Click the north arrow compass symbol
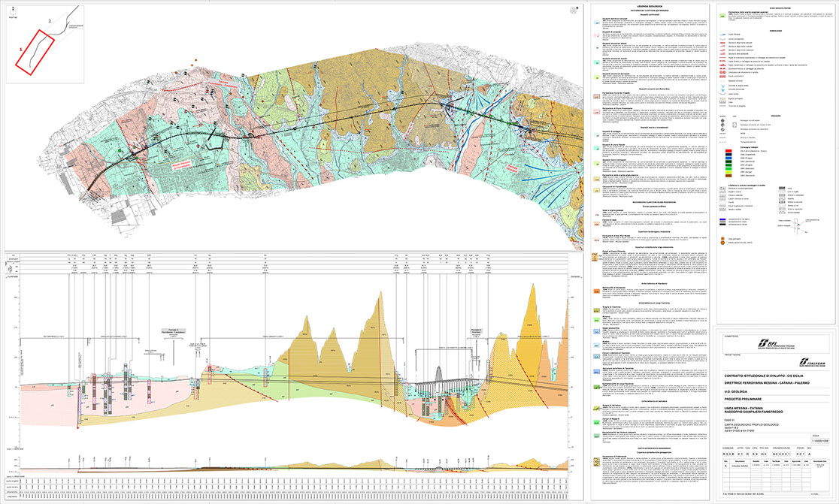This screenshot has width=839, height=504. tap(13, 11)
